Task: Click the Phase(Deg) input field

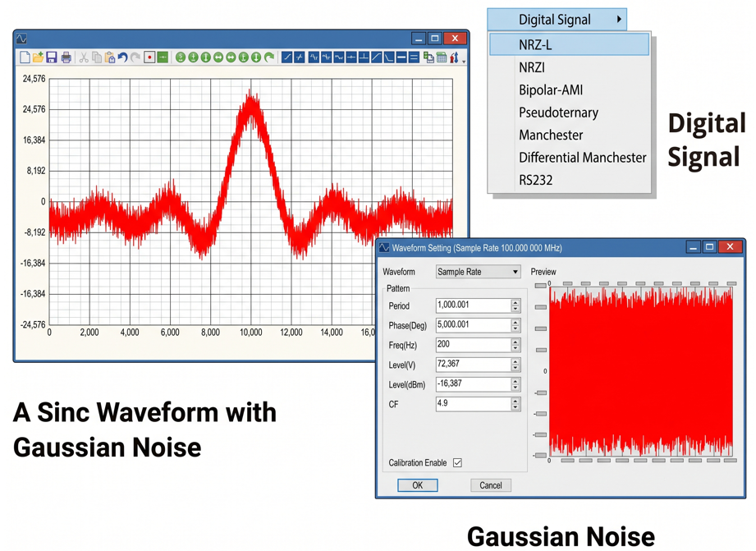Action: tap(474, 324)
